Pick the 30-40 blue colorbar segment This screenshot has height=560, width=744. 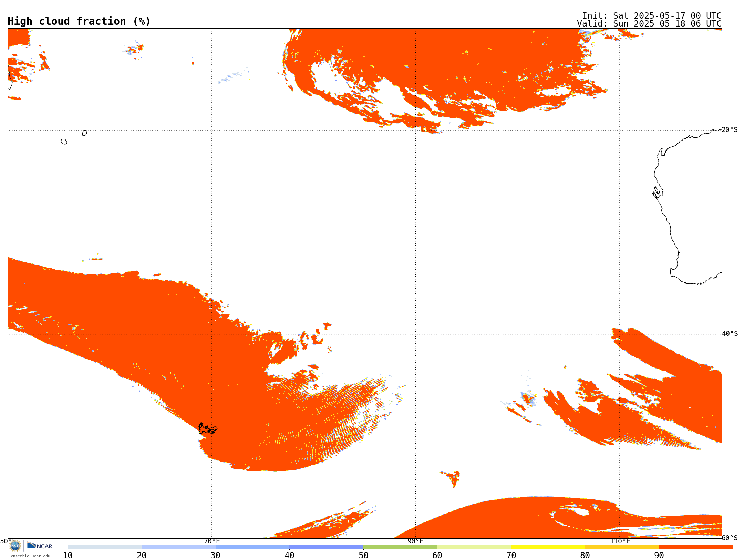point(252,547)
